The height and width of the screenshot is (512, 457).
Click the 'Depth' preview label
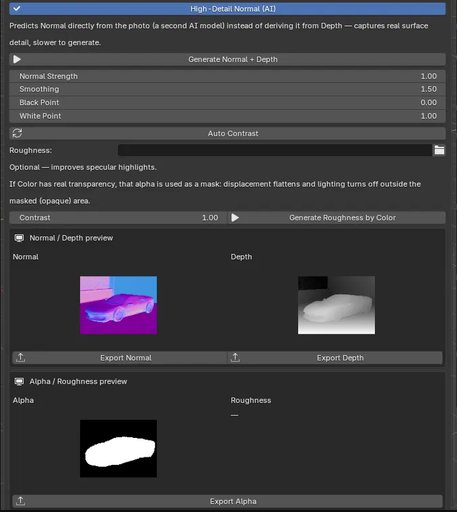[x=241, y=257]
